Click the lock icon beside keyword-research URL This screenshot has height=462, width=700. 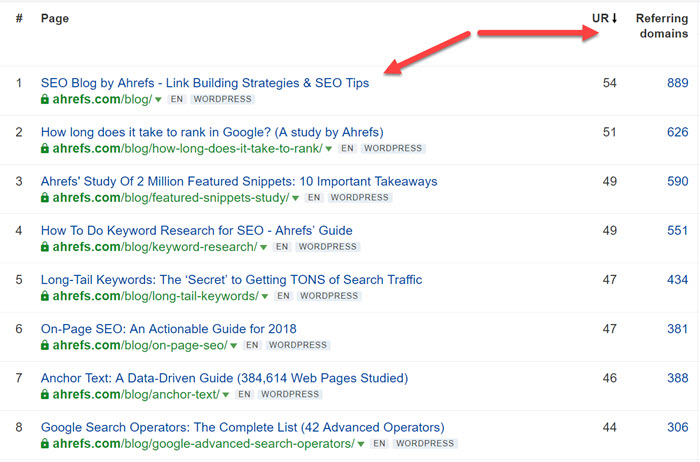(x=45, y=247)
